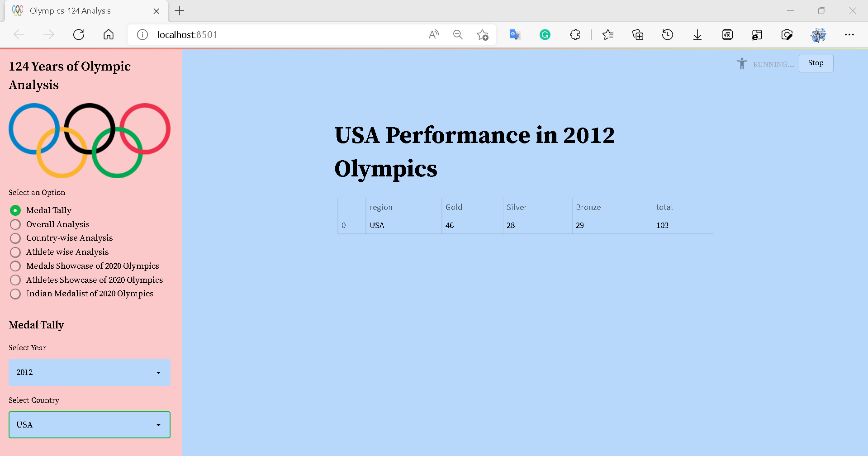Screen dimensions: 868x456
Task: Select Athletes Showcase of 2020 Olympics
Action: pos(86,280)
